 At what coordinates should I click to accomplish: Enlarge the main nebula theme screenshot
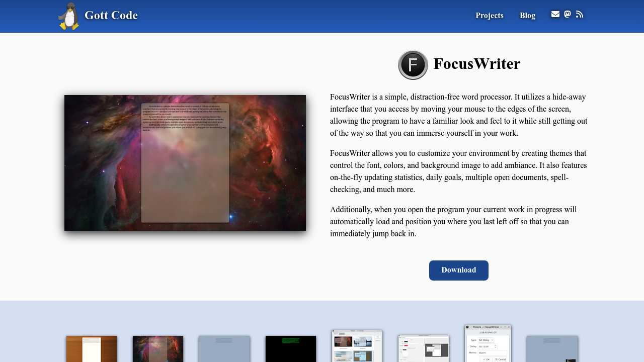185,163
